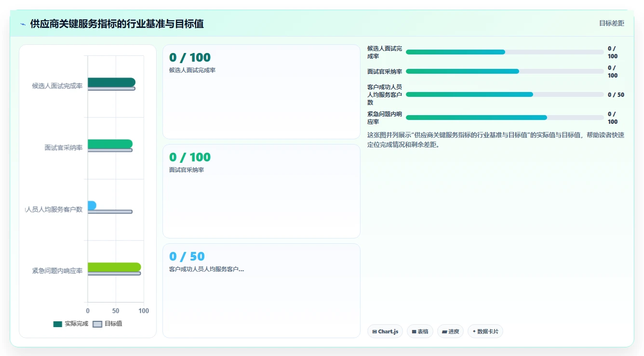
Task: Select the 紧急问题内响应率 axis label in chart
Action: tap(57, 271)
